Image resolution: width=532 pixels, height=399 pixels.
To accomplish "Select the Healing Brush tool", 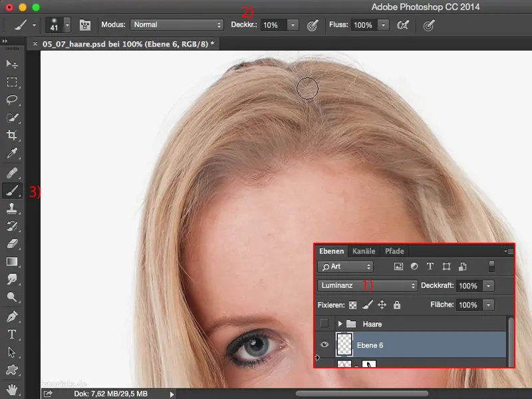I will point(12,173).
